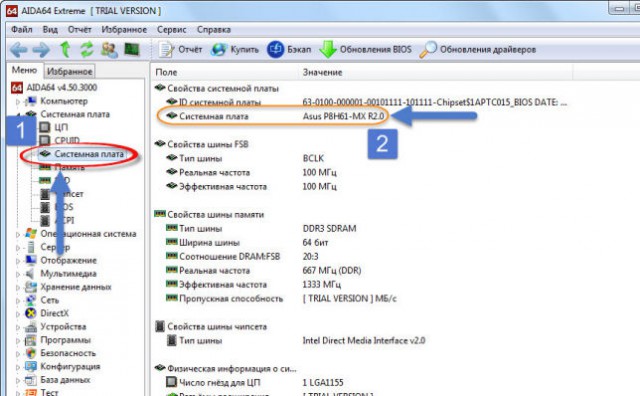Select the 1333 МГц value
Screen dimensions: 640x396
pyautogui.click(x=322, y=284)
